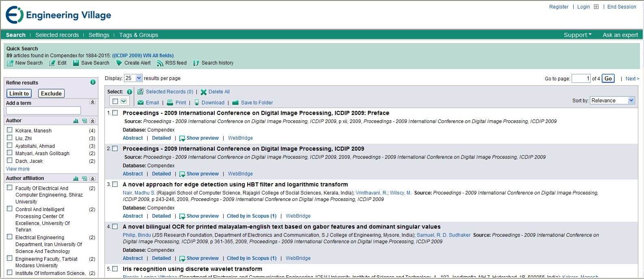Check Engineering Faculty, Tarbiat Modares University checkbox
The image size is (644, 279).
point(10,258)
